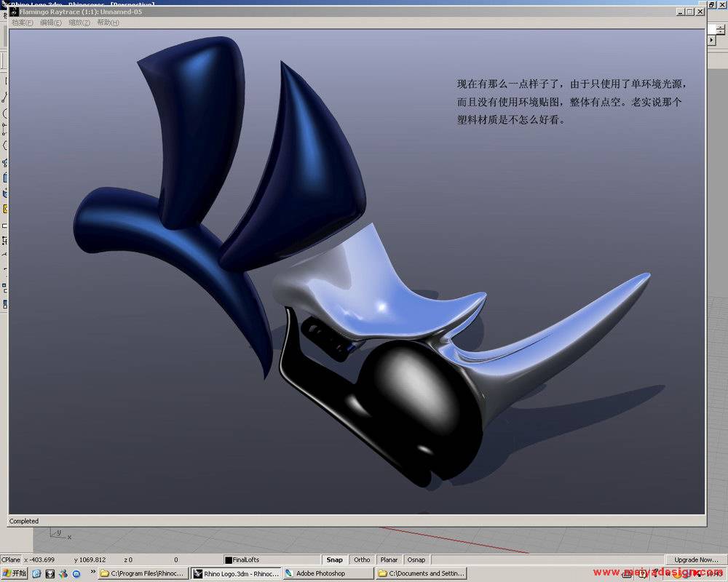728x582 pixels.
Task: Click the black-and-white quick launch icon
Action: (x=50, y=574)
